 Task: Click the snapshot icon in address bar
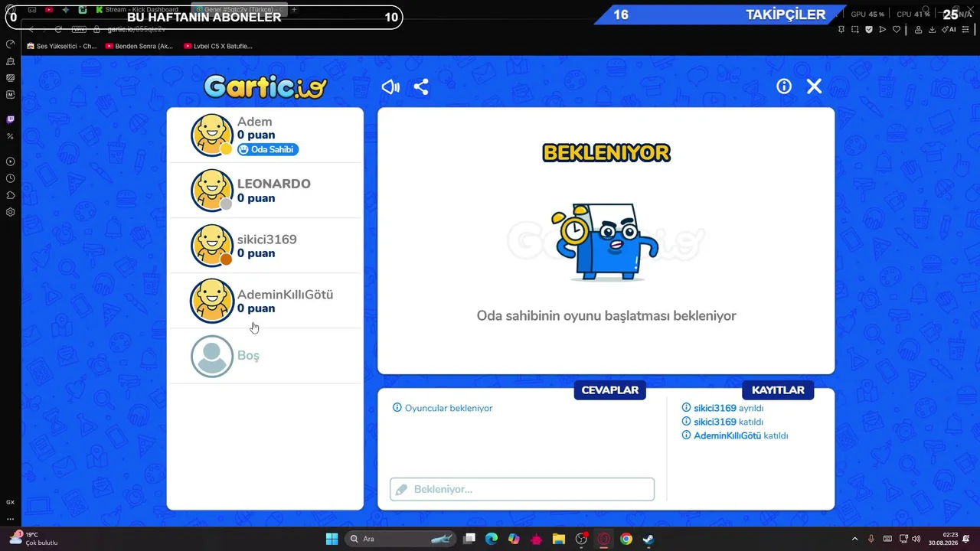tap(855, 29)
